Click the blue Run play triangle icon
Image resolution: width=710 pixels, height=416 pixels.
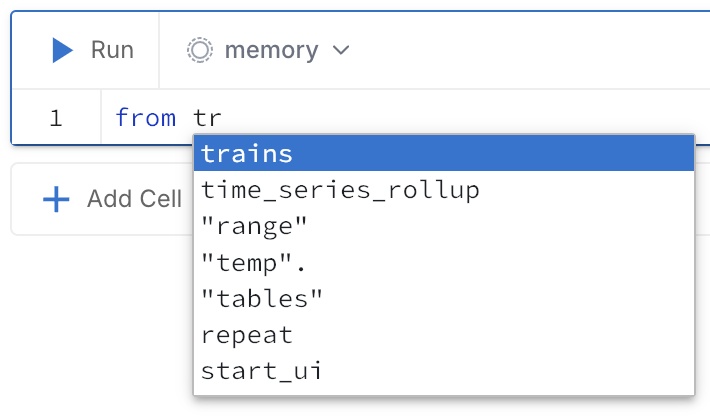coord(62,50)
